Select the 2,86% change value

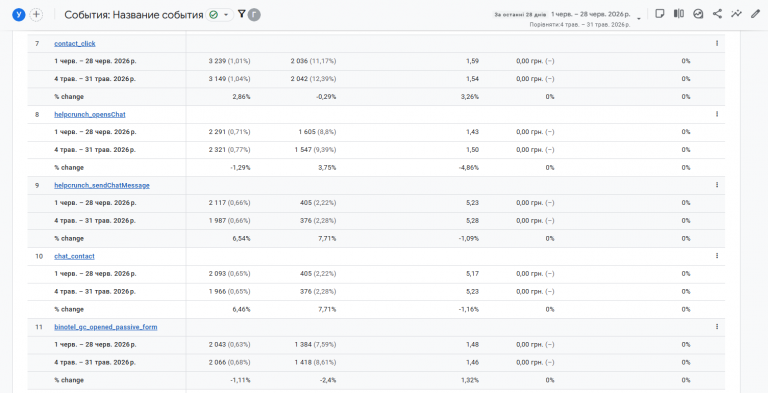(x=241, y=97)
